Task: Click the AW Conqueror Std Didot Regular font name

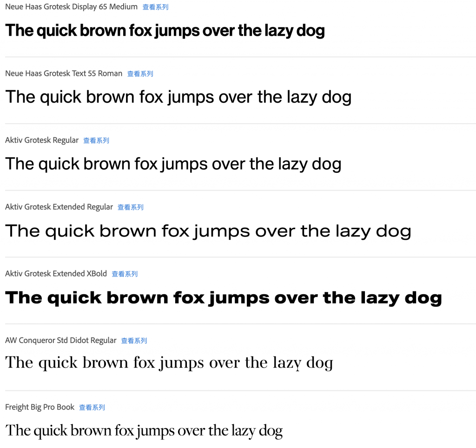Action: (x=61, y=341)
